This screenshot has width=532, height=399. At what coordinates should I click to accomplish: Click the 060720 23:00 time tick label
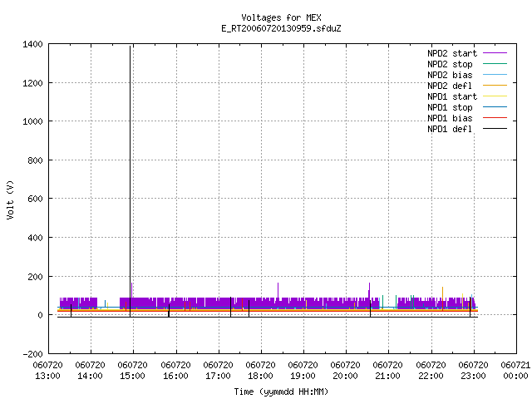click(473, 371)
